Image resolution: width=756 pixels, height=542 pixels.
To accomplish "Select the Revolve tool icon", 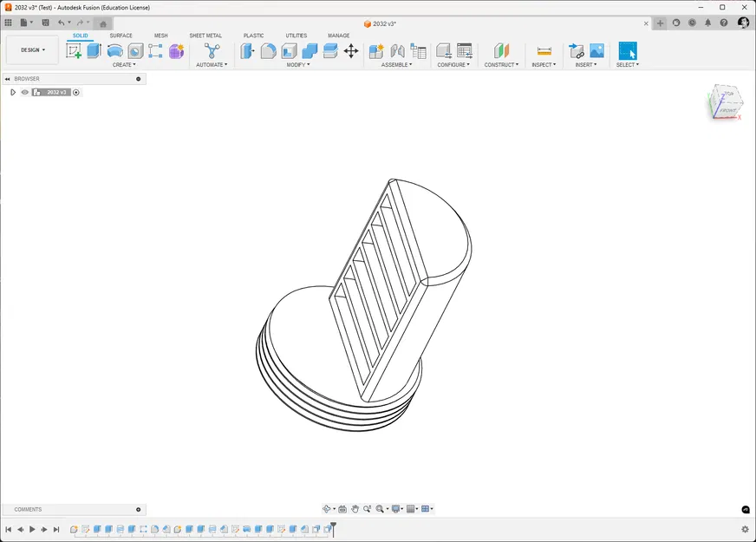I will (x=114, y=50).
